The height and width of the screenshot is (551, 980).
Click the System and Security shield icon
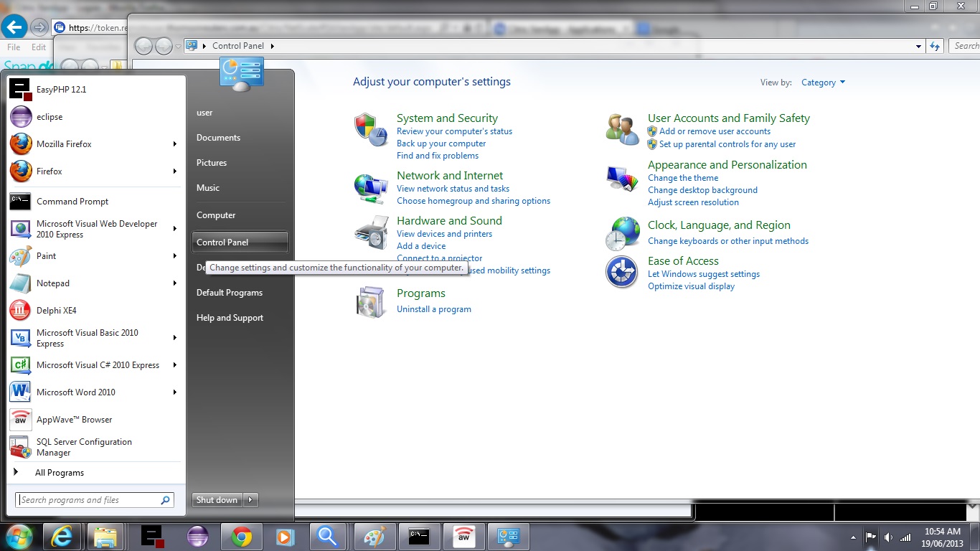[371, 130]
